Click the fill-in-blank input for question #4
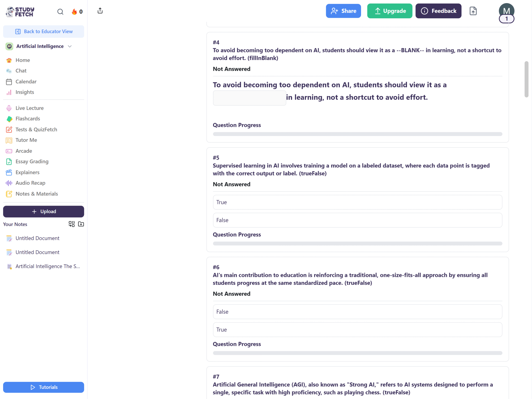The height and width of the screenshot is (399, 532). click(x=249, y=98)
